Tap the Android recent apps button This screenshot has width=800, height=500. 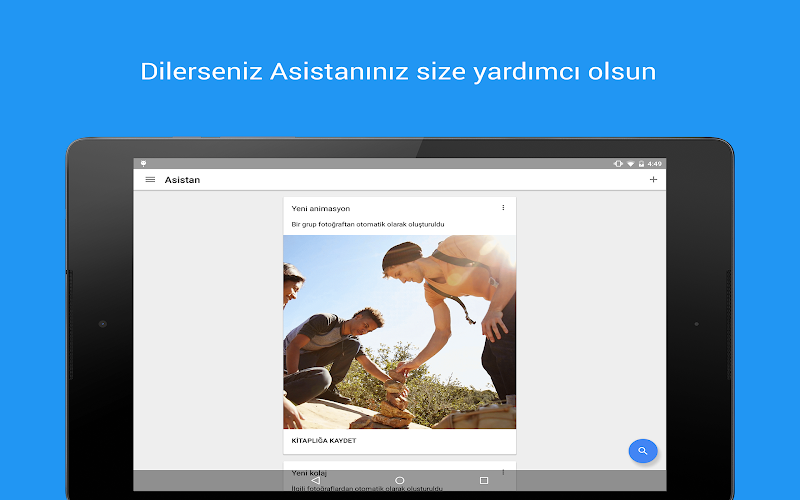pyautogui.click(x=484, y=481)
